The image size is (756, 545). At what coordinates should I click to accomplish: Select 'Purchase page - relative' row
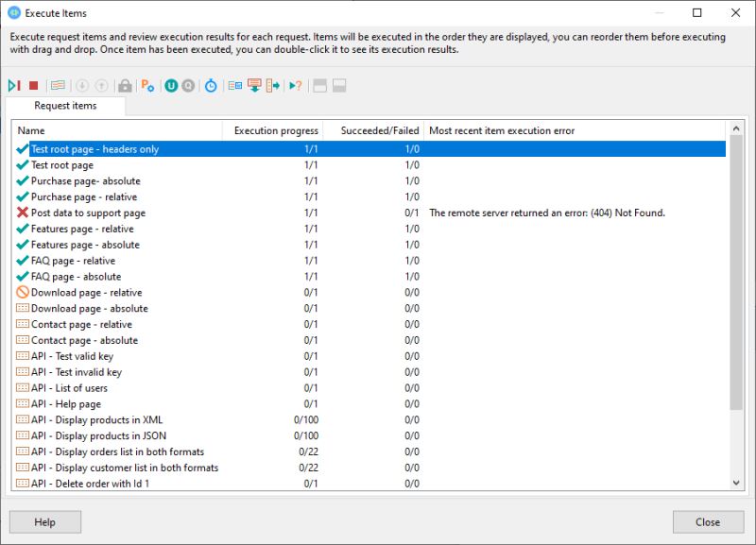coord(369,196)
